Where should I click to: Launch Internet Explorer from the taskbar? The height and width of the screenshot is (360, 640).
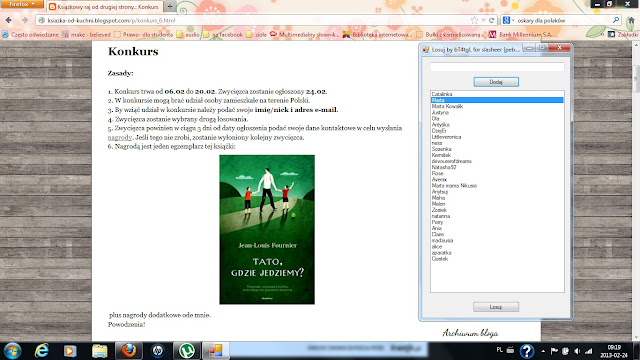tap(42, 351)
